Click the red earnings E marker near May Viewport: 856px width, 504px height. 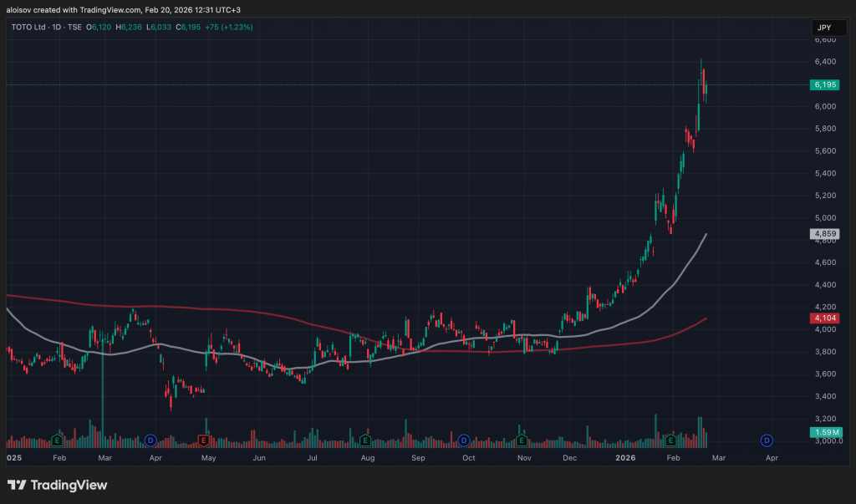(203, 439)
